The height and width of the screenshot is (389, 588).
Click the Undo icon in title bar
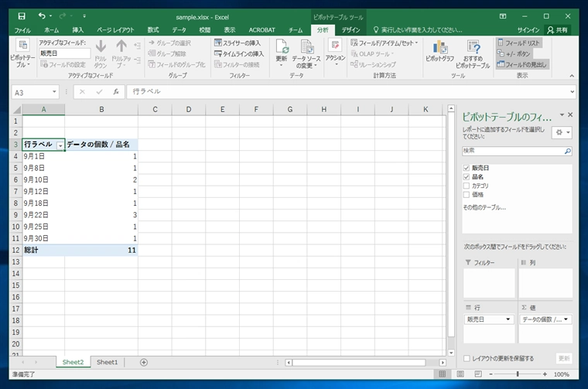tap(42, 15)
